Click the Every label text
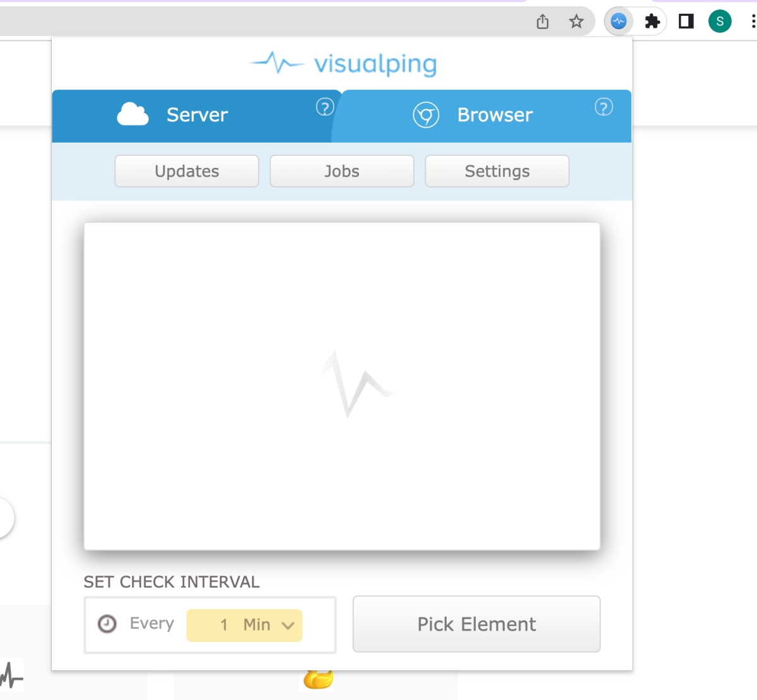This screenshot has height=700, width=757. click(152, 624)
